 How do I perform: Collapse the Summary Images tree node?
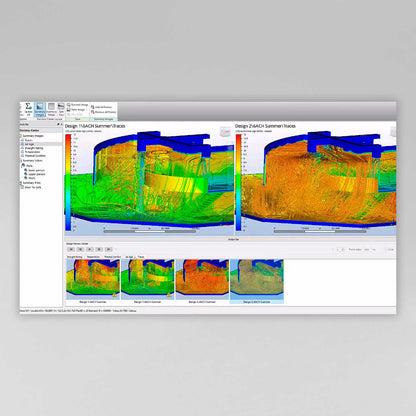[x=21, y=136]
